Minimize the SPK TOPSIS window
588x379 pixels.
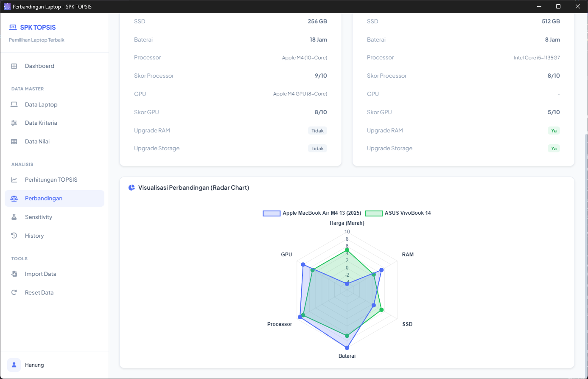pos(539,6)
